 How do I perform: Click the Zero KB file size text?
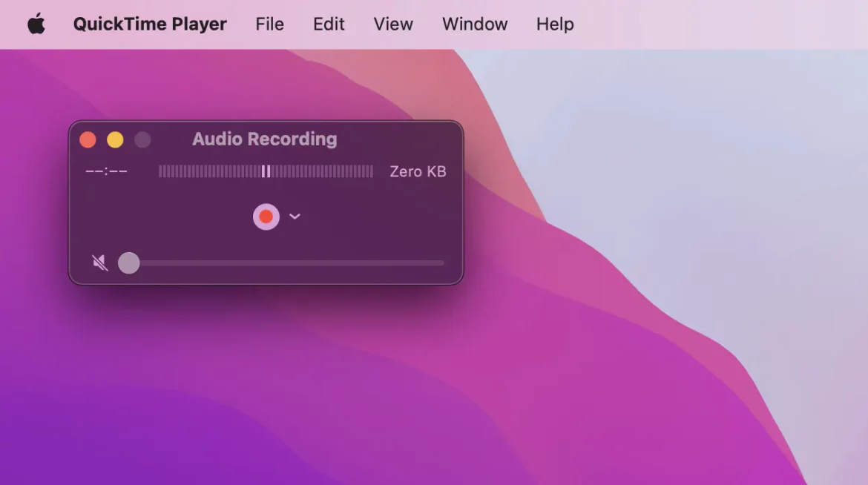point(418,171)
